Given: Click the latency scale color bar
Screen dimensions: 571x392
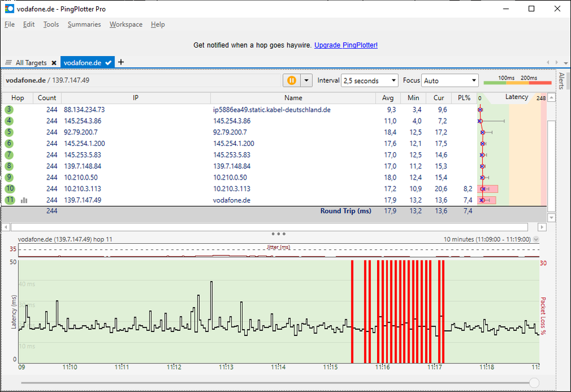Looking at the screenshot, I should 517,84.
